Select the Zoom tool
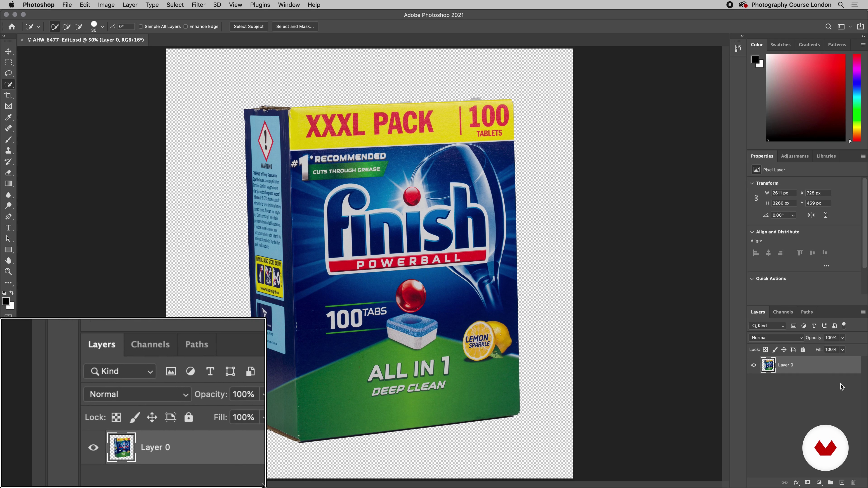This screenshot has width=868, height=488. point(8,272)
